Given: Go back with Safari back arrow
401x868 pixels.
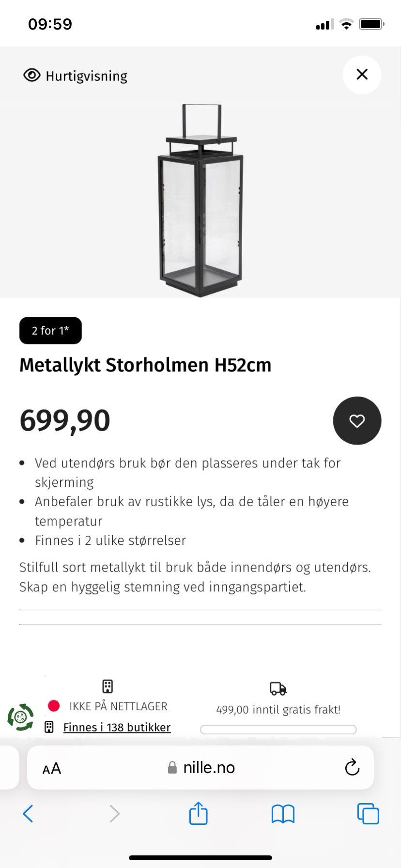Looking at the screenshot, I should 28,814.
